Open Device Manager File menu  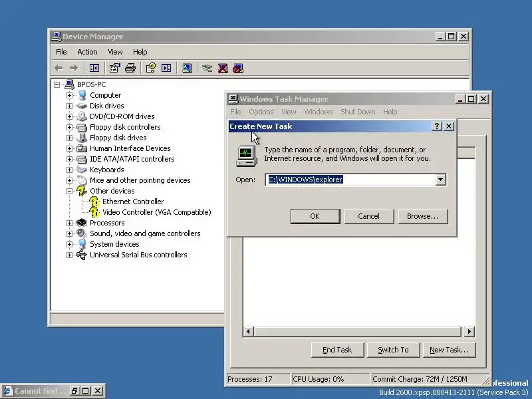point(61,52)
